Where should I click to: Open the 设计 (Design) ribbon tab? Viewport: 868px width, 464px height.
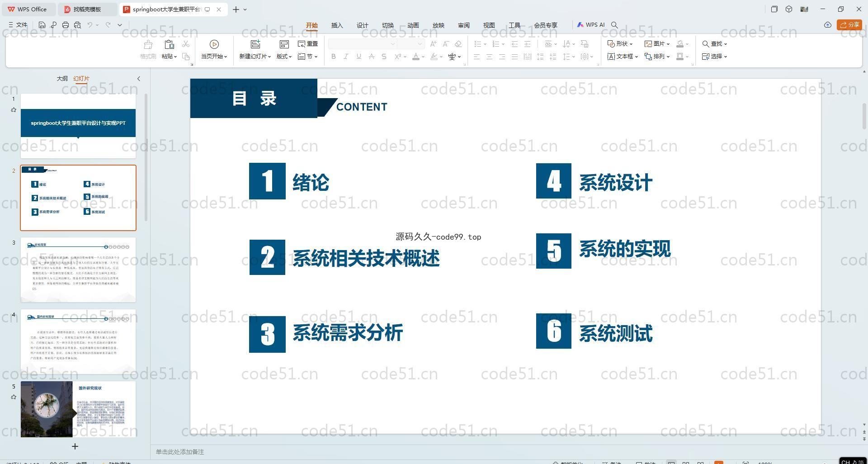click(x=363, y=25)
